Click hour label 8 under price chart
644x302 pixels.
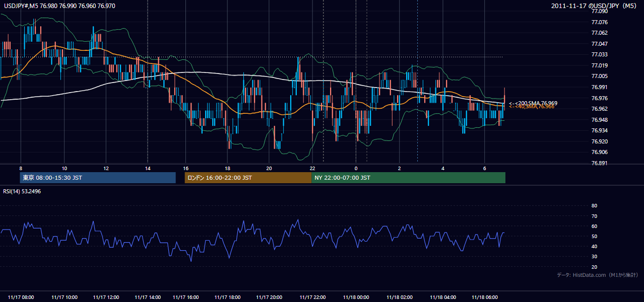(x=21, y=168)
